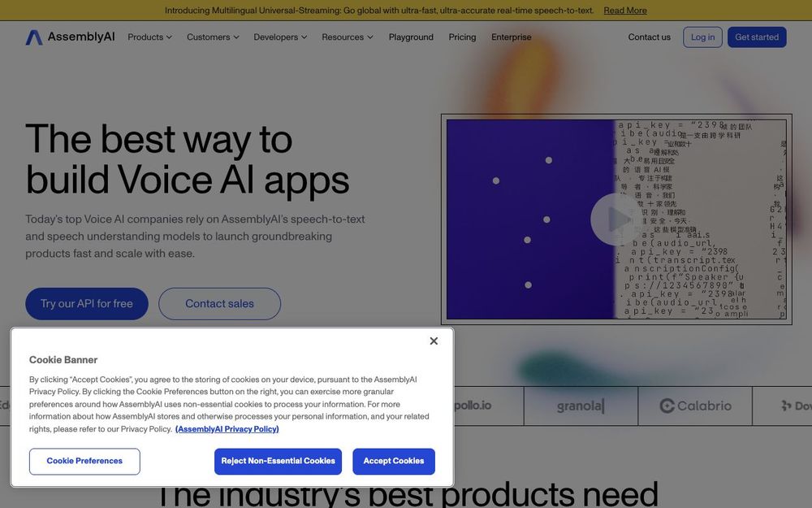Close the cookie banner with the X

click(434, 341)
